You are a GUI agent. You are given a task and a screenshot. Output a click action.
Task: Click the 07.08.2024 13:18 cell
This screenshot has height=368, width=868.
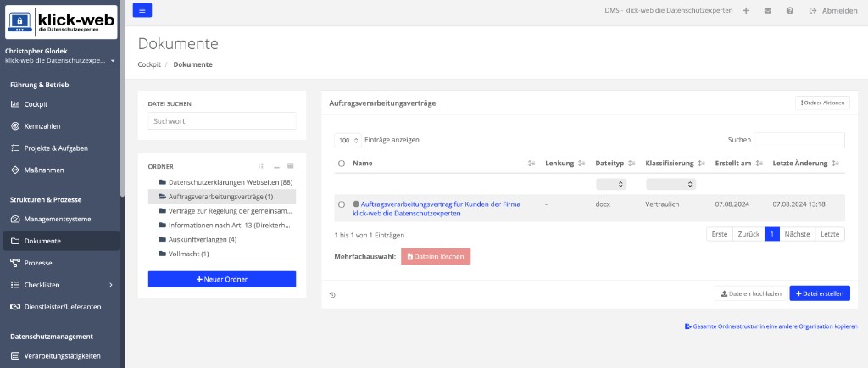[798, 204]
